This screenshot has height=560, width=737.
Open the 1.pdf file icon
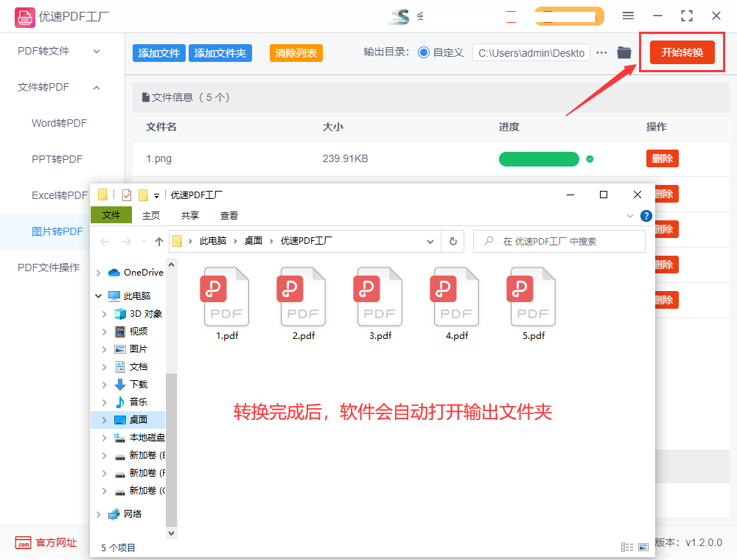tap(226, 296)
